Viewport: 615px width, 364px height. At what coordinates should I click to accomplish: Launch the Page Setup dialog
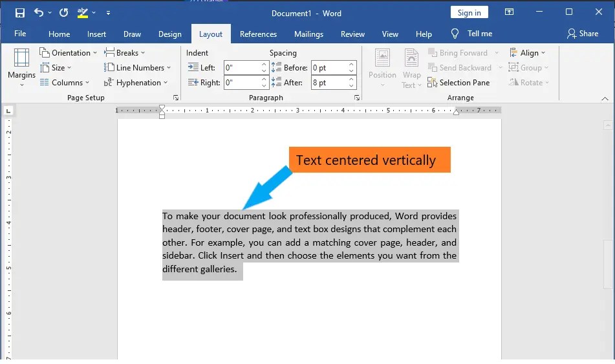176,98
